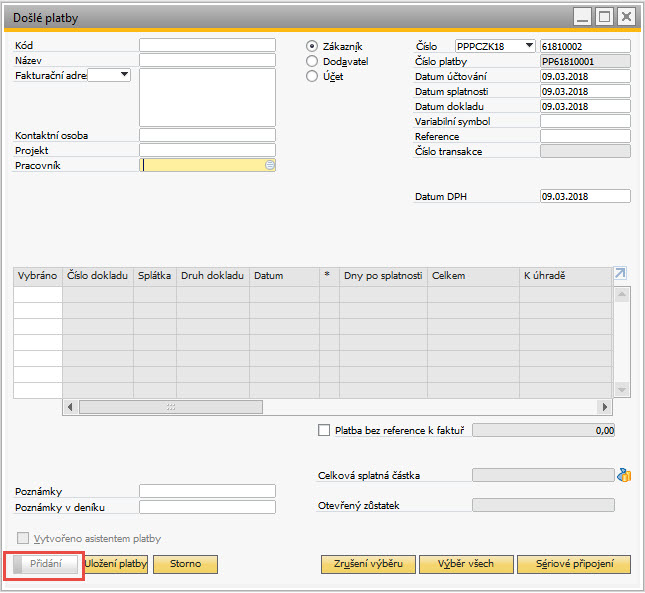Click the asterisk column header
The width and height of the screenshot is (645, 593).
(x=329, y=276)
